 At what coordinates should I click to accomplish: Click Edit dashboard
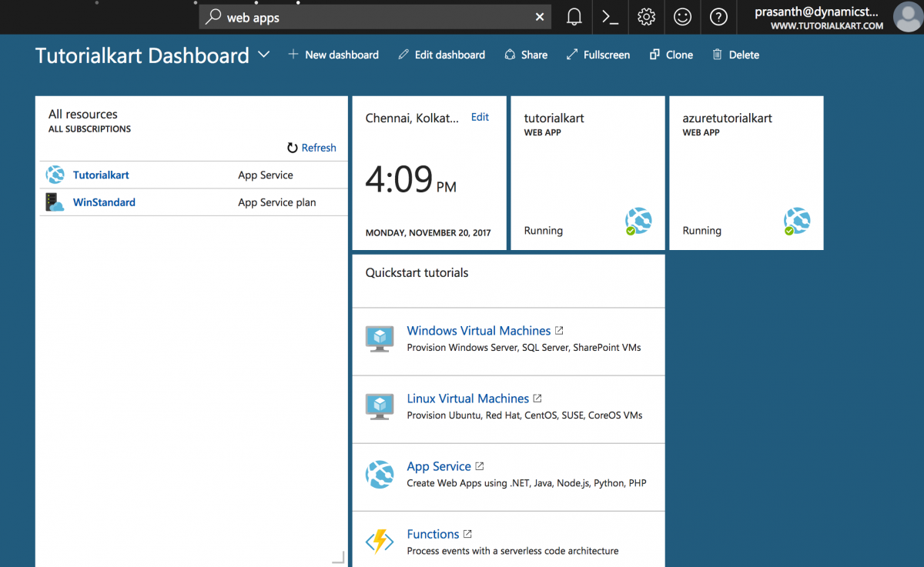coord(442,55)
